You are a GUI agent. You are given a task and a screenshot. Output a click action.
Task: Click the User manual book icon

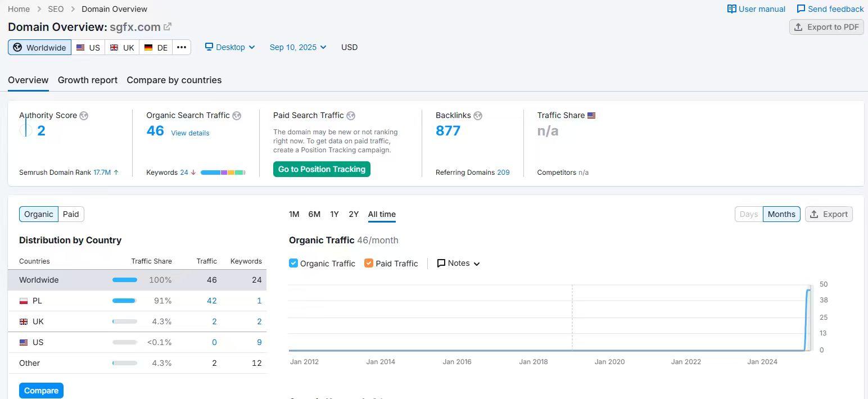(731, 9)
